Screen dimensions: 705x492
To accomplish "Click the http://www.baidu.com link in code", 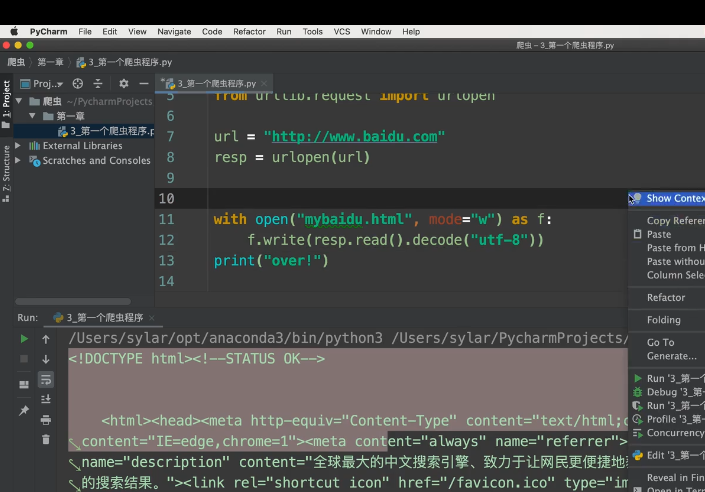I will tap(354, 136).
